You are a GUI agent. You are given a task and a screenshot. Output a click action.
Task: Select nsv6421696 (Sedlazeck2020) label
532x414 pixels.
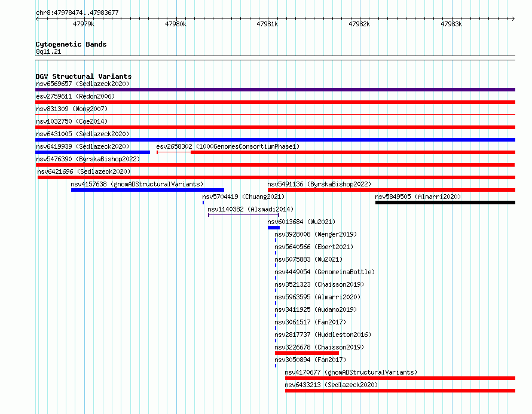point(84,171)
